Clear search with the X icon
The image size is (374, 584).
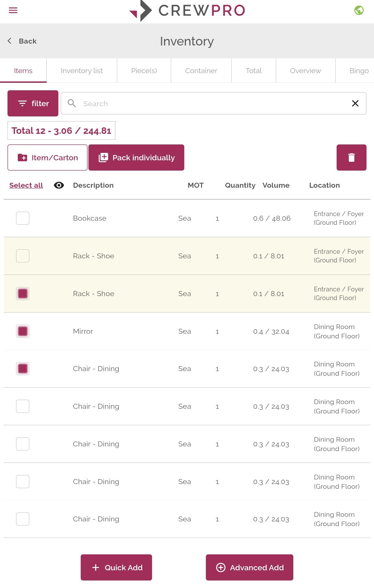(355, 104)
